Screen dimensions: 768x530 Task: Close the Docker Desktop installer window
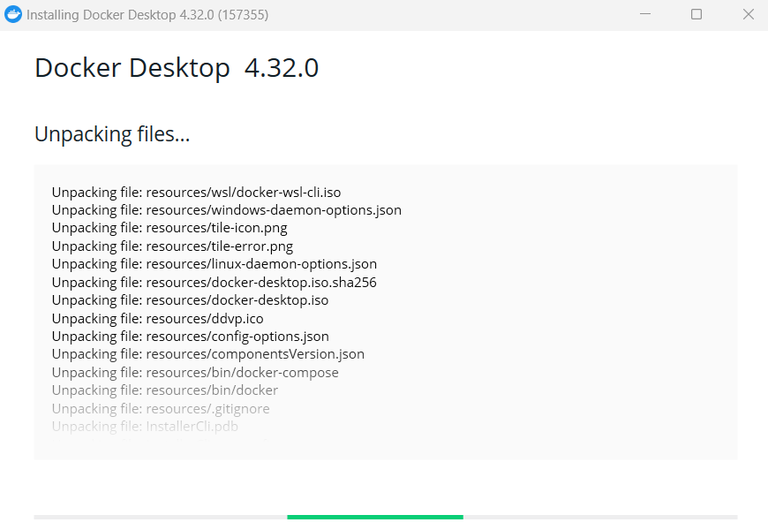coord(748,14)
